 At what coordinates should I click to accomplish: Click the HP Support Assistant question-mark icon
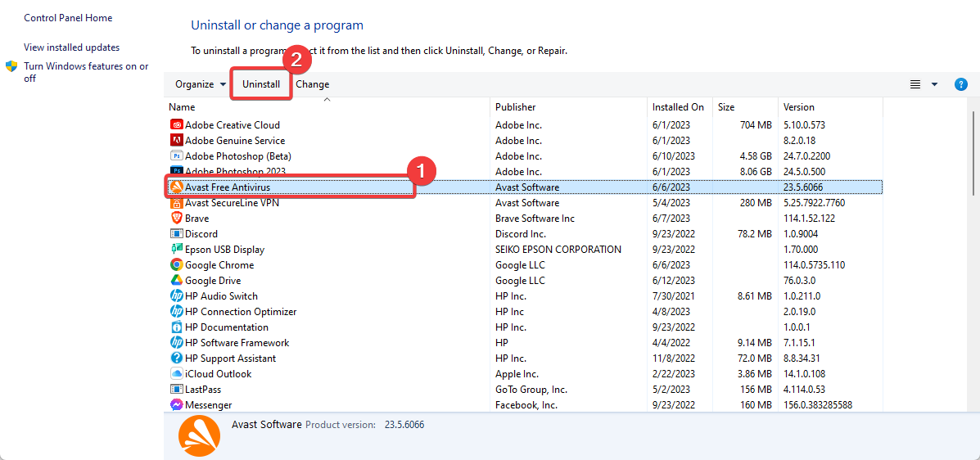point(176,359)
